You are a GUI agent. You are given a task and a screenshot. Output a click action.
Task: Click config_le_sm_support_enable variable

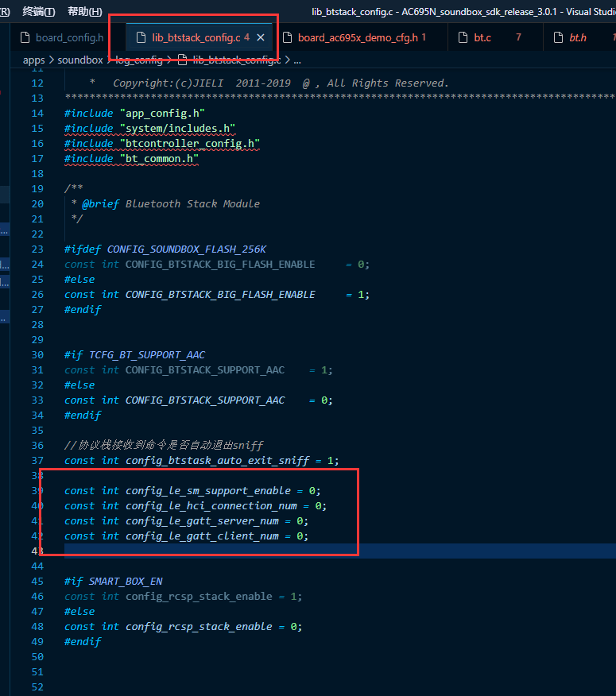pyautogui.click(x=207, y=490)
